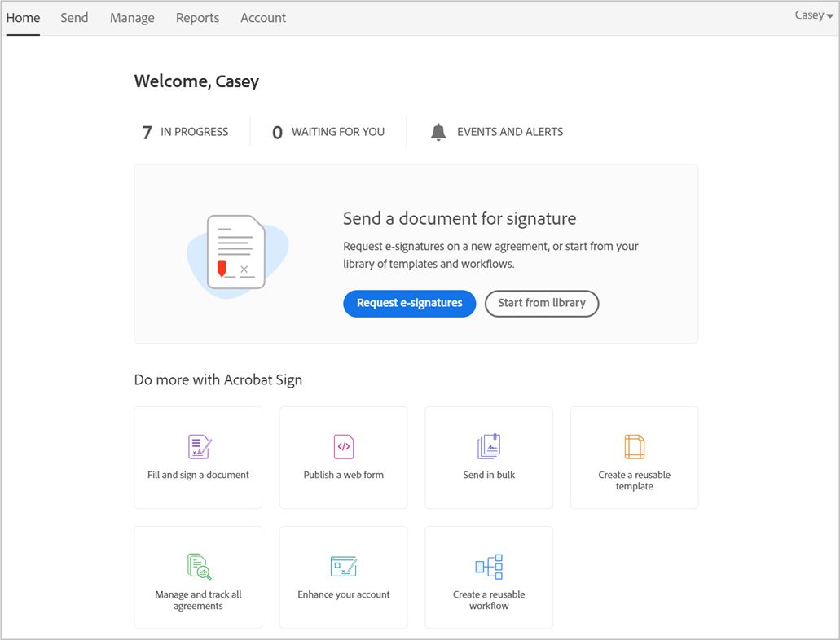The image size is (840, 640).
Task: Click the Enhance your account label
Action: (x=343, y=594)
